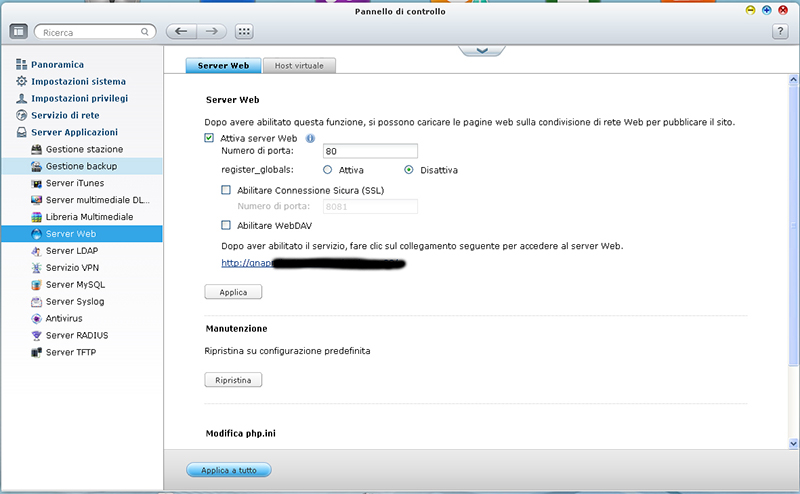Toggle the sidebar panel icon

pyautogui.click(x=18, y=32)
